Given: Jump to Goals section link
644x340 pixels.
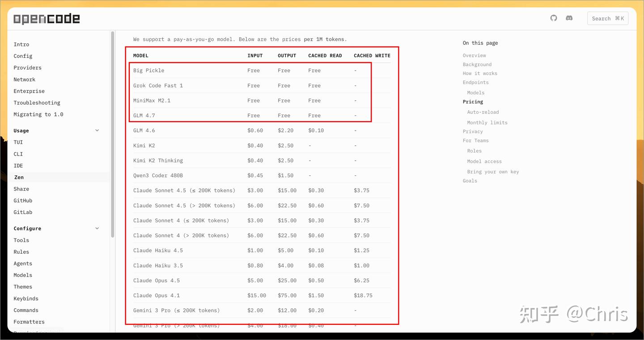Looking at the screenshot, I should pyautogui.click(x=470, y=181).
